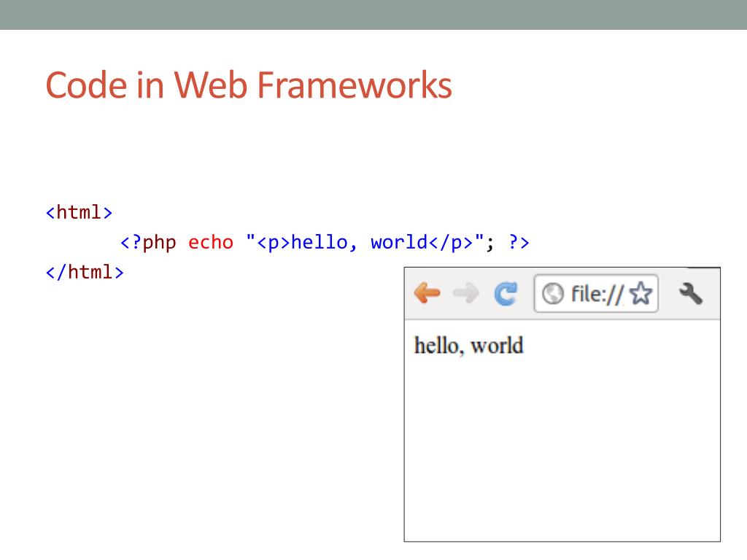The image size is (747, 560).
Task: Click the 'hello, world' page text
Action: coord(469,346)
